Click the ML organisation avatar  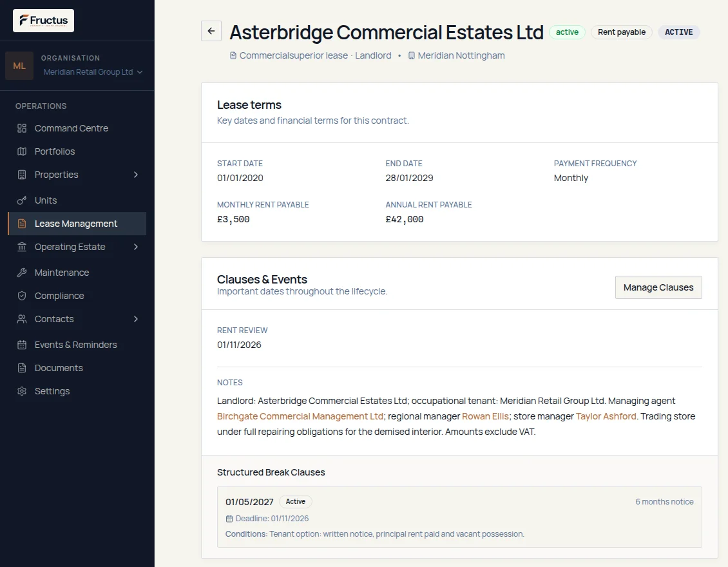[x=19, y=66]
